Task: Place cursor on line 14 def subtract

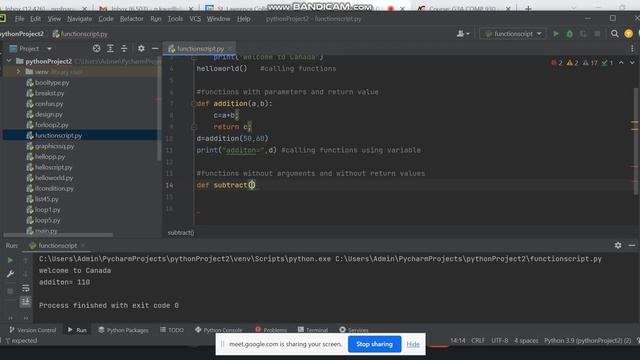Action: (x=226, y=185)
